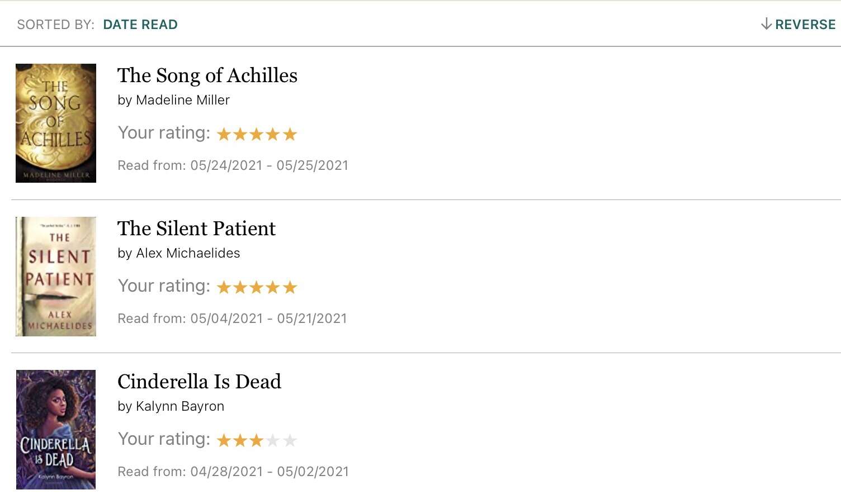Click second star of Cinderella Is Dead rating

240,440
